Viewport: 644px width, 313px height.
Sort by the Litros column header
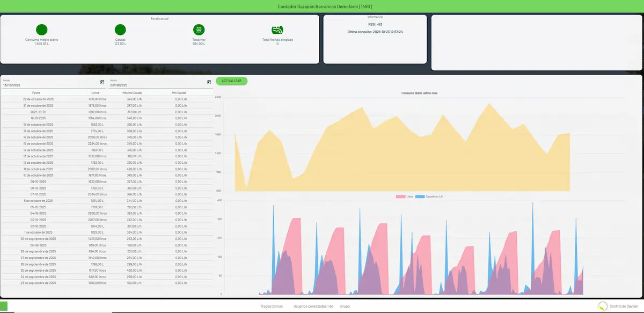click(x=96, y=93)
